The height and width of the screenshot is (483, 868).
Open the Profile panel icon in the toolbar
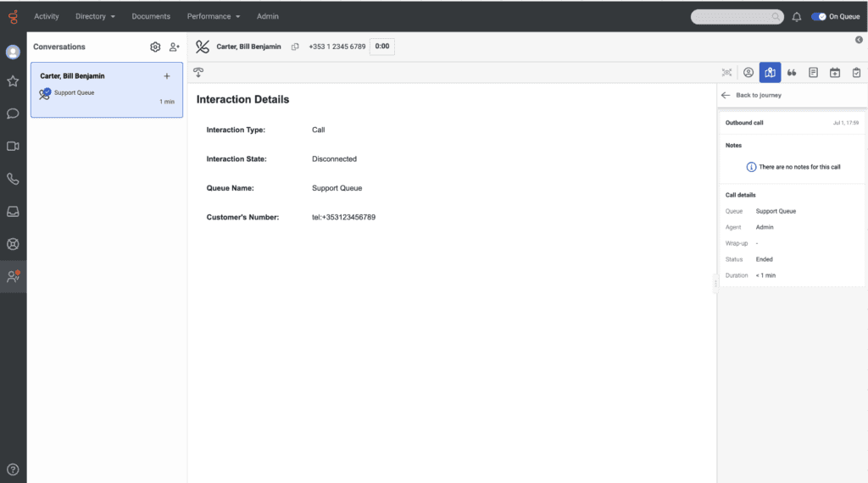[x=748, y=73]
